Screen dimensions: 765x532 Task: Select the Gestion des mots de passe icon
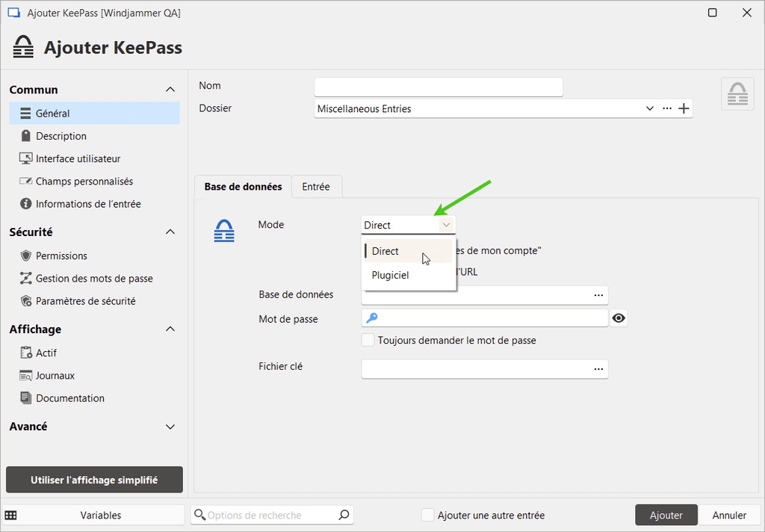pos(25,278)
